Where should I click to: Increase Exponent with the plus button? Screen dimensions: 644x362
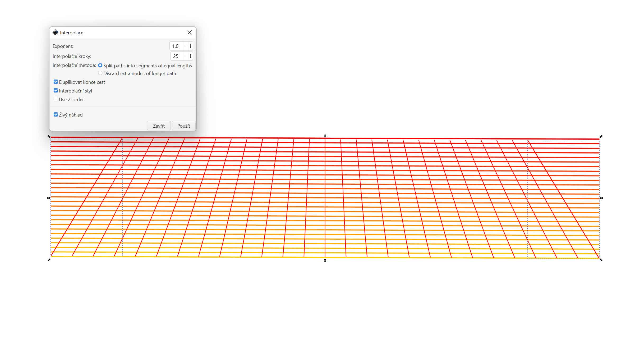[x=191, y=46]
